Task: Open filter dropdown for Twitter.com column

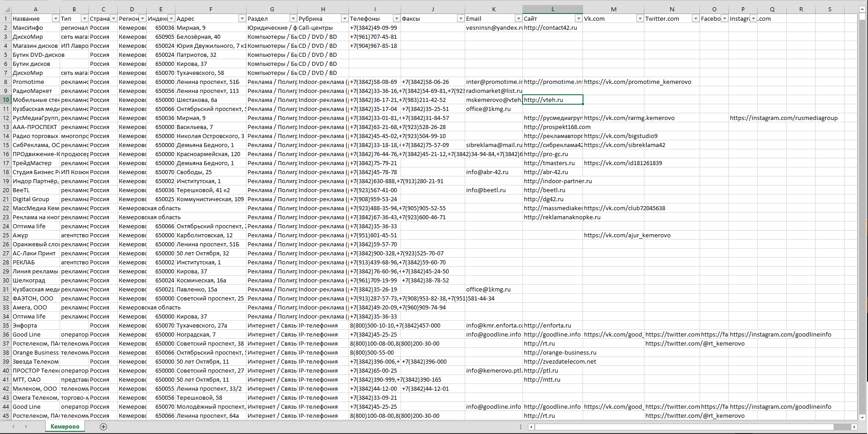Action: [695, 18]
